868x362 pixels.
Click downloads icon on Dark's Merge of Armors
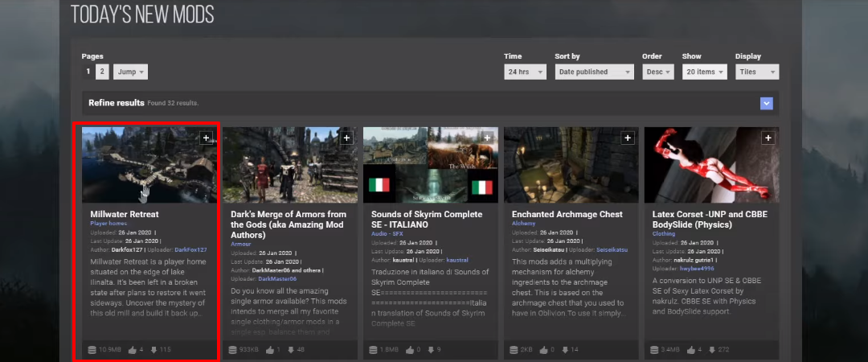pyautogui.click(x=293, y=350)
